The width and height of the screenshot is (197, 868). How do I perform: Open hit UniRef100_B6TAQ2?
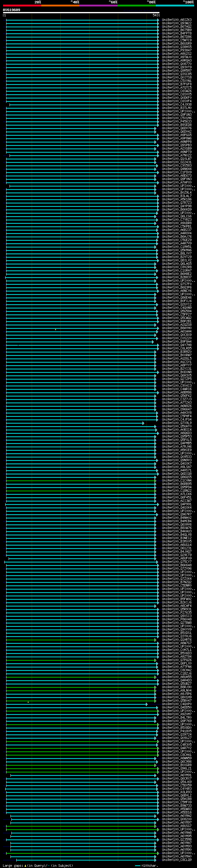click(177, 26)
